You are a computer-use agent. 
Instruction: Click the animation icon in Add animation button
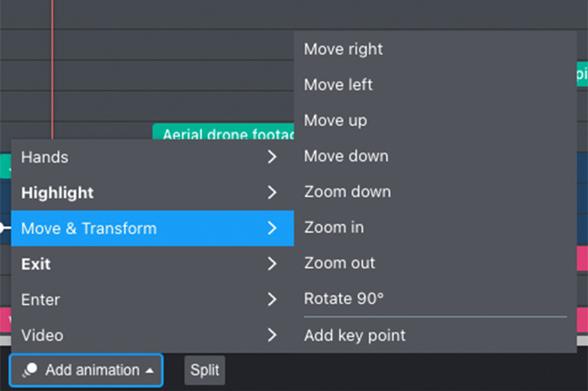point(30,370)
